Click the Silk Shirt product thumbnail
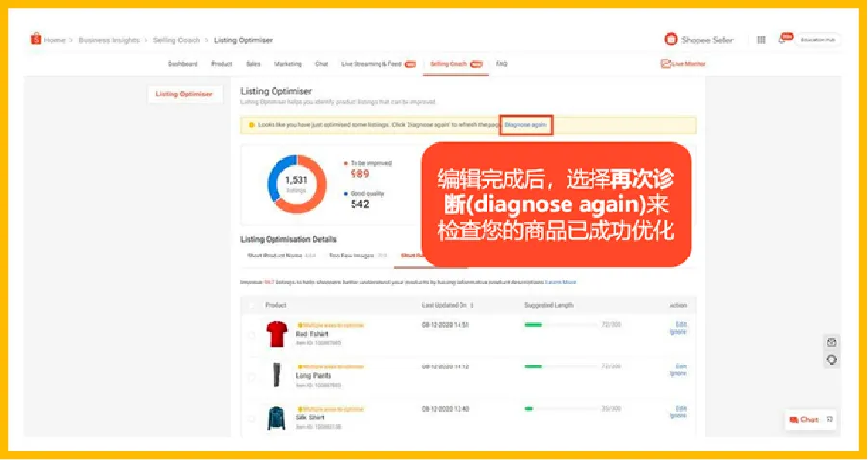This screenshot has height=460, width=868. tap(276, 418)
